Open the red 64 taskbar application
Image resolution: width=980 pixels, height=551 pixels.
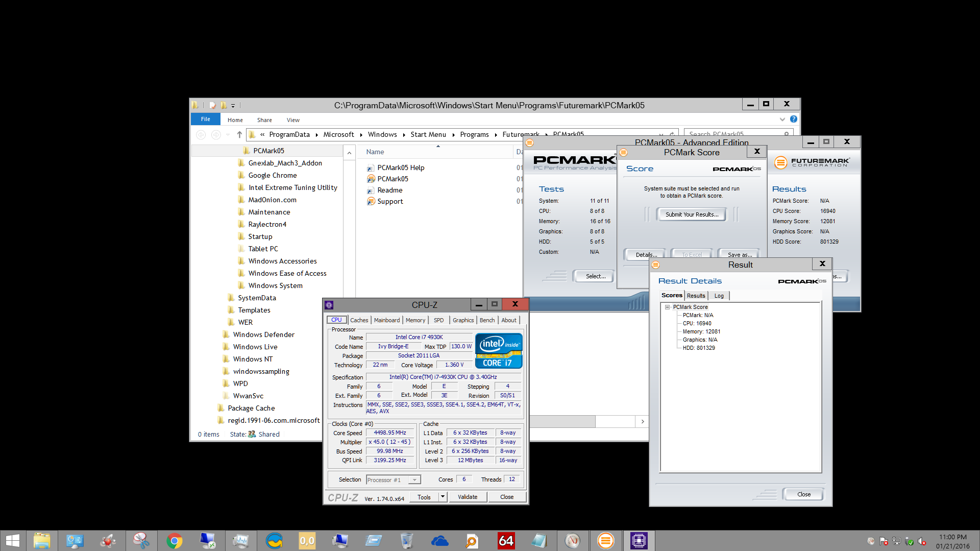tap(506, 540)
